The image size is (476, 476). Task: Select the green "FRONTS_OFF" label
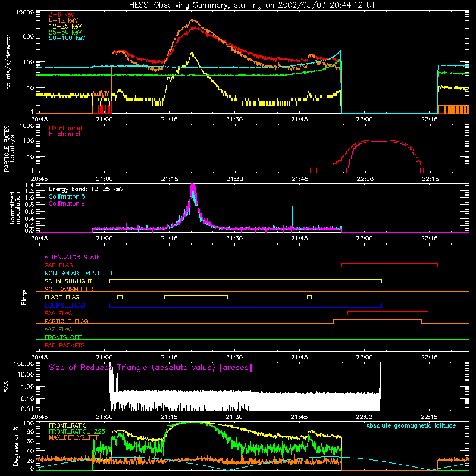pos(63,337)
